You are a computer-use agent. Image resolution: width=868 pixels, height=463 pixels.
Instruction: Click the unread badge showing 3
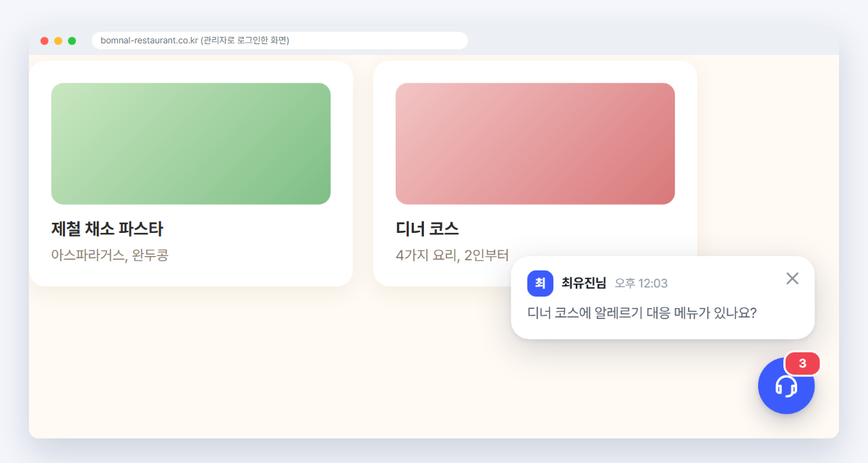802,363
